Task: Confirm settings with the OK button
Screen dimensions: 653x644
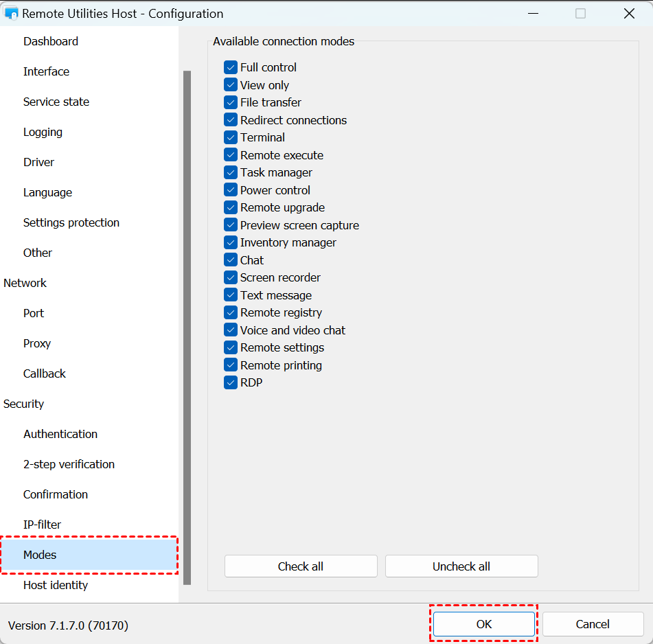Action: click(x=484, y=624)
